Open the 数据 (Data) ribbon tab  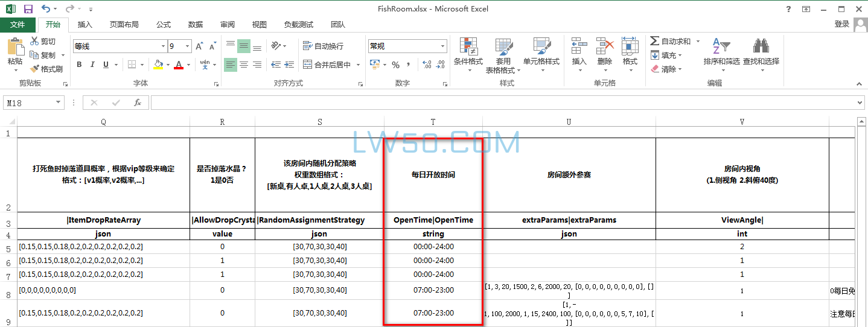(195, 25)
